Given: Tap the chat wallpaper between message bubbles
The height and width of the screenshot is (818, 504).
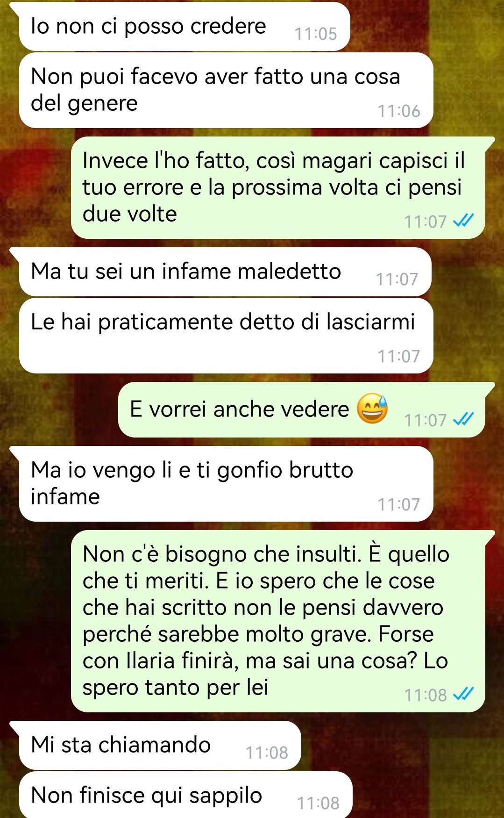Looking at the screenshot, I should click(47, 187).
